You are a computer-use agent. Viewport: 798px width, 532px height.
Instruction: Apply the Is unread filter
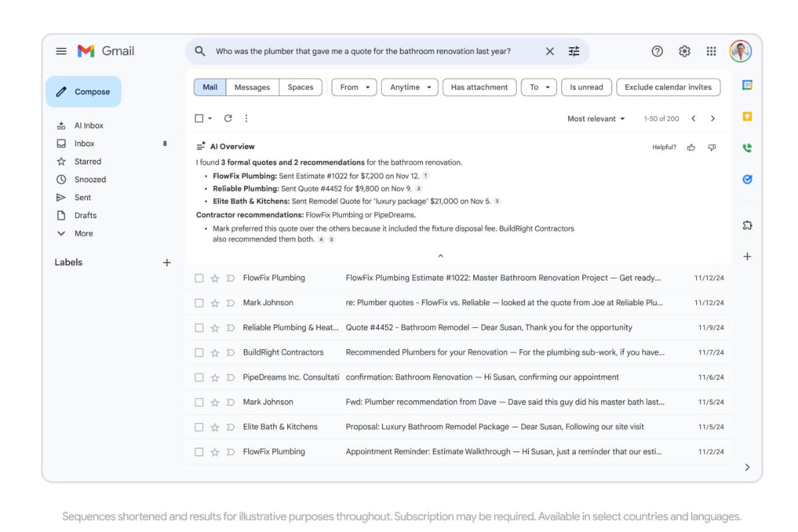click(587, 87)
